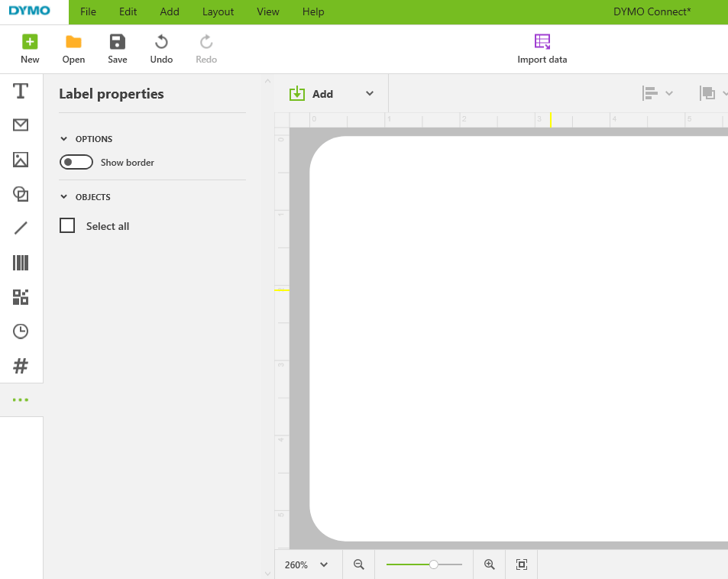Image resolution: width=728 pixels, height=579 pixels.
Task: Collapse the OPTIONS section
Action: (63, 138)
